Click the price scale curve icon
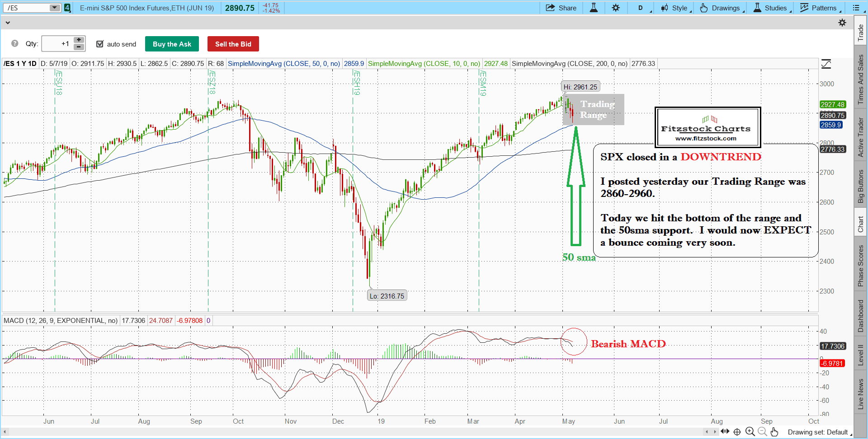 pos(826,64)
